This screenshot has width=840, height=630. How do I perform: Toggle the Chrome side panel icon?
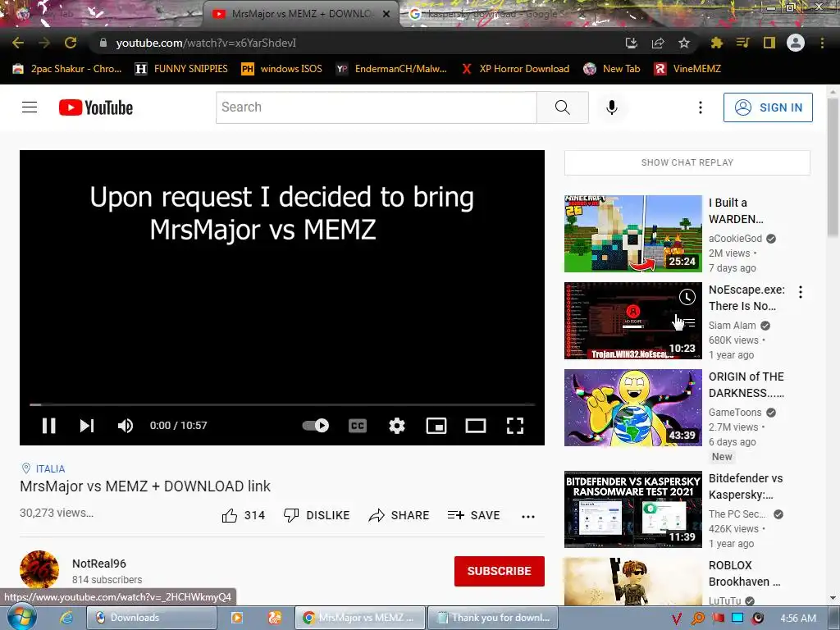click(769, 43)
